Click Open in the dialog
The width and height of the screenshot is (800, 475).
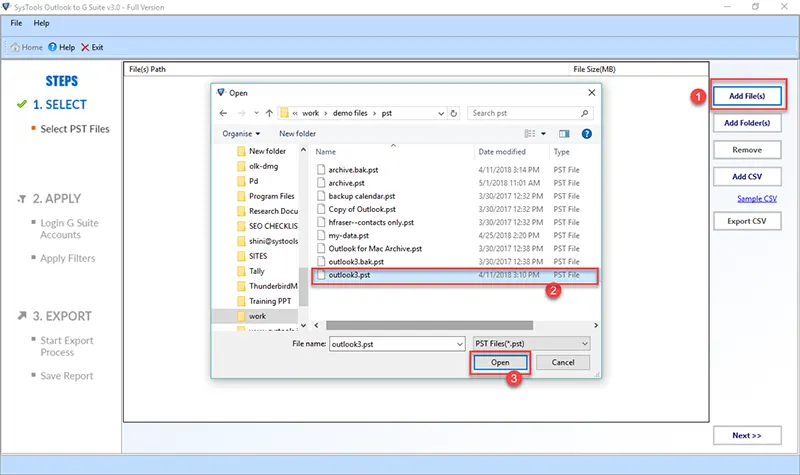click(x=500, y=363)
